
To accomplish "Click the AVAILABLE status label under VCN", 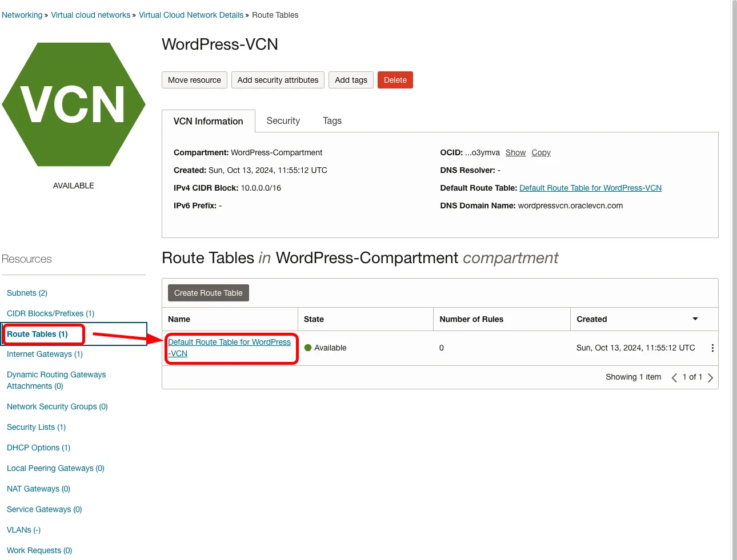I will 74,186.
